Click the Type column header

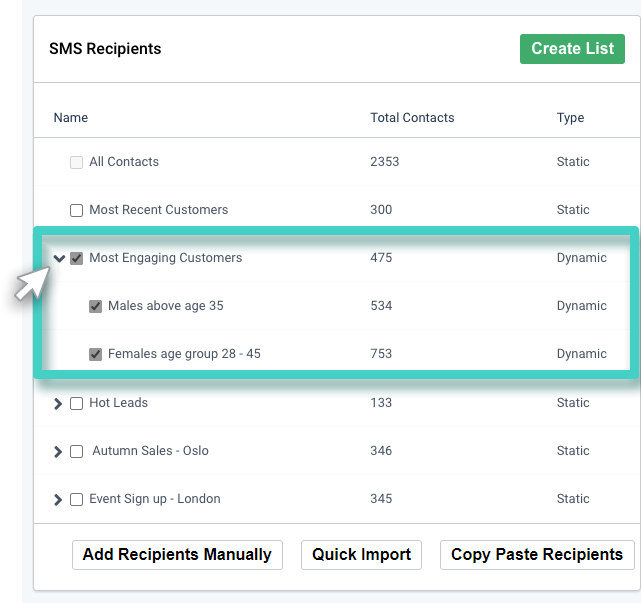(x=570, y=118)
